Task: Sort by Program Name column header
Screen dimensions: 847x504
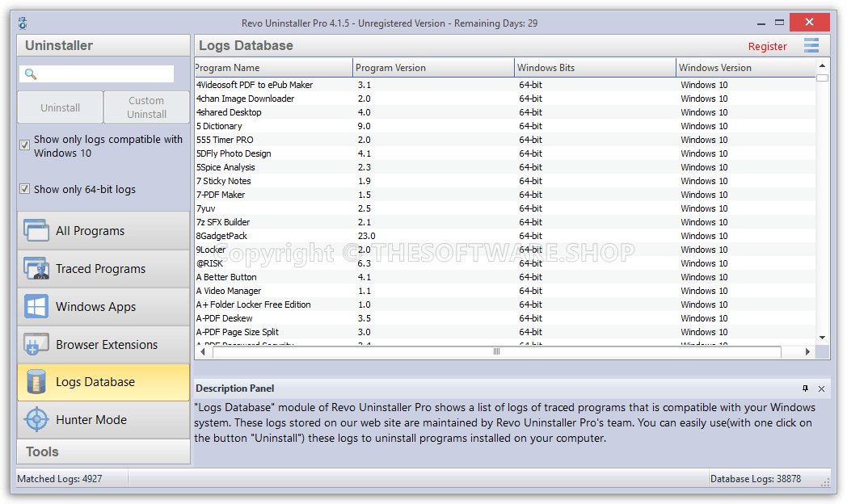Action: click(x=273, y=68)
